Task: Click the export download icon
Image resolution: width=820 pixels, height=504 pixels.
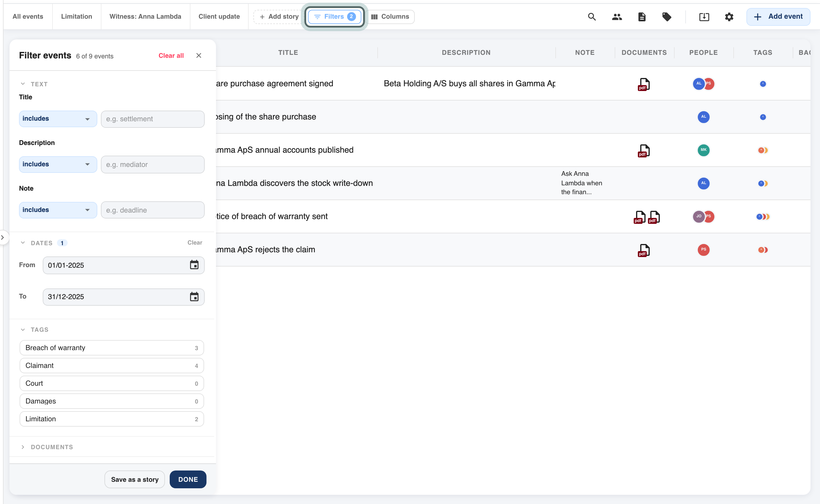Action: click(704, 17)
